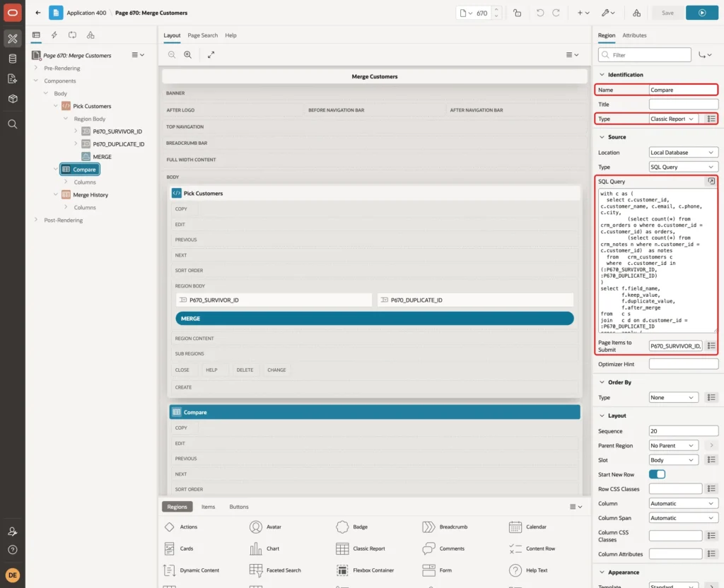Select the Merge History tree item
Viewport: 724px width, 588px height.
(x=90, y=195)
